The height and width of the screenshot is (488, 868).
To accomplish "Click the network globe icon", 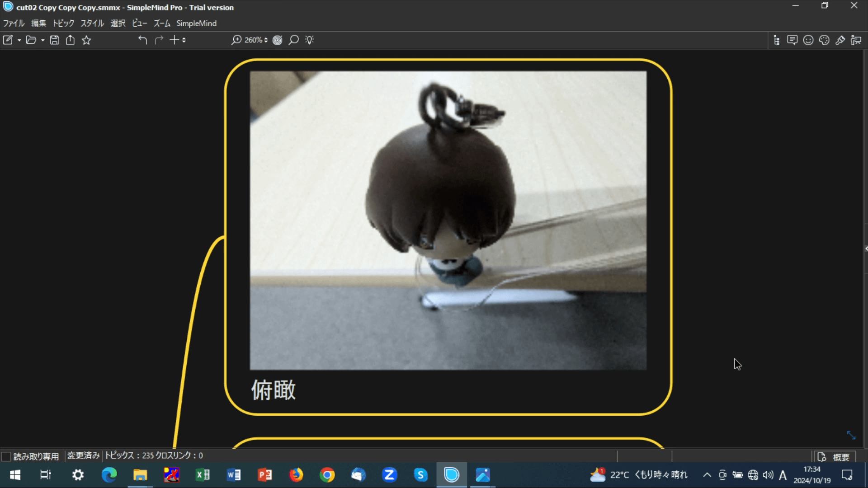I will (x=753, y=475).
